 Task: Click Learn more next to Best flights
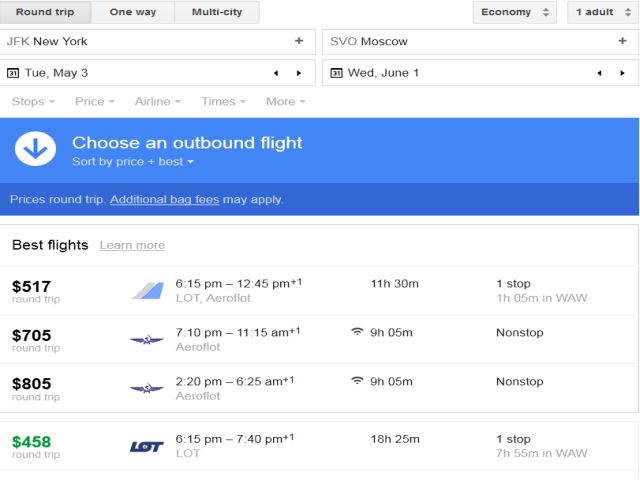pos(132,245)
